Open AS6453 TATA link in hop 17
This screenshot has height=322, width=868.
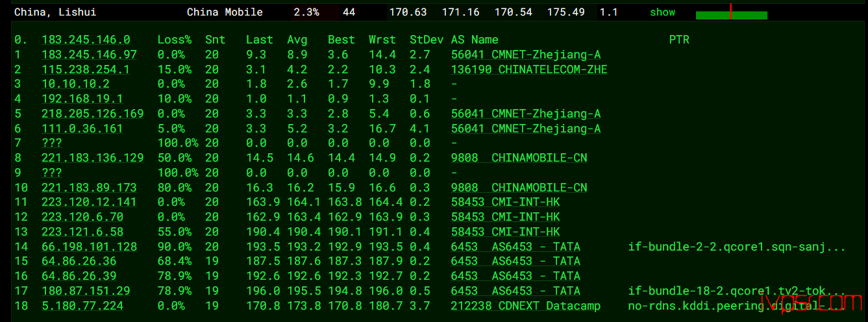[x=515, y=291]
